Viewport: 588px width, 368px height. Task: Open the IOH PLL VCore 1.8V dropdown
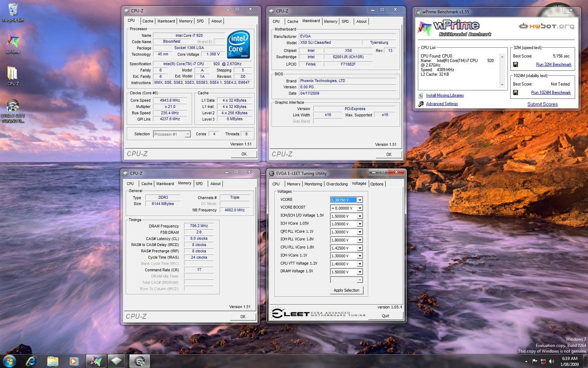click(360, 240)
